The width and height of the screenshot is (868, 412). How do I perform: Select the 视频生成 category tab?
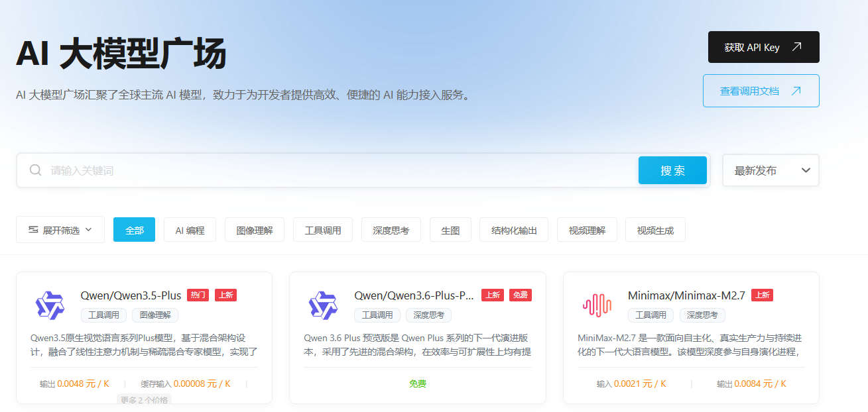[x=655, y=230]
